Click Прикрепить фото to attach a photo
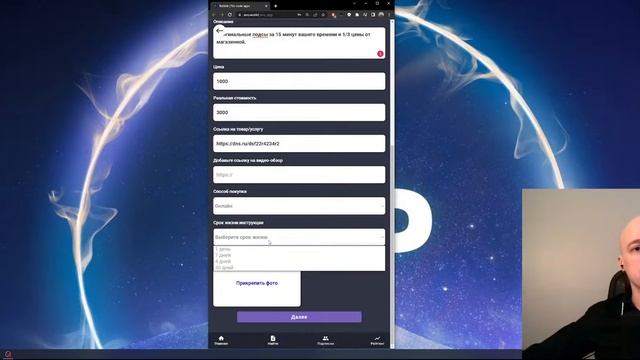Image resolution: width=640 pixels, height=360 pixels. [257, 283]
